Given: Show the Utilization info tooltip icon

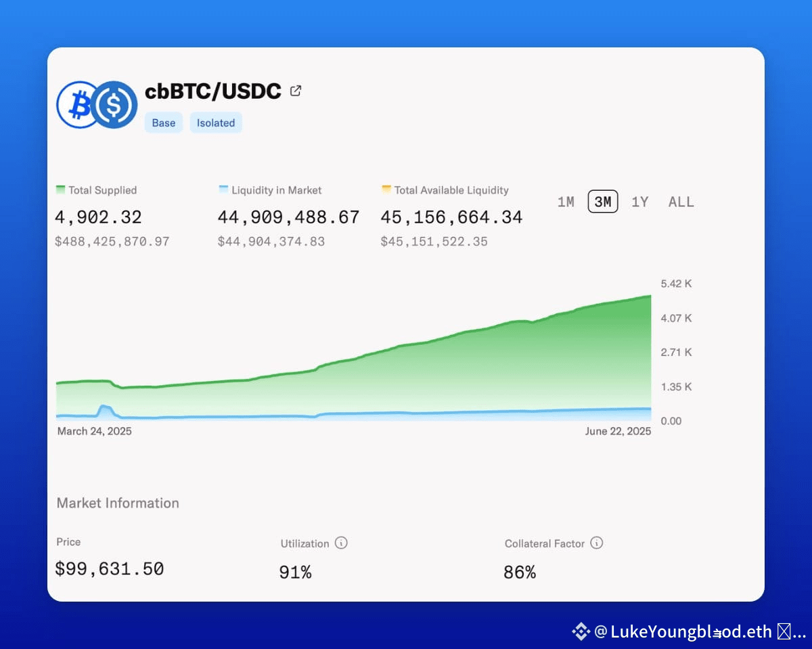Looking at the screenshot, I should (341, 543).
